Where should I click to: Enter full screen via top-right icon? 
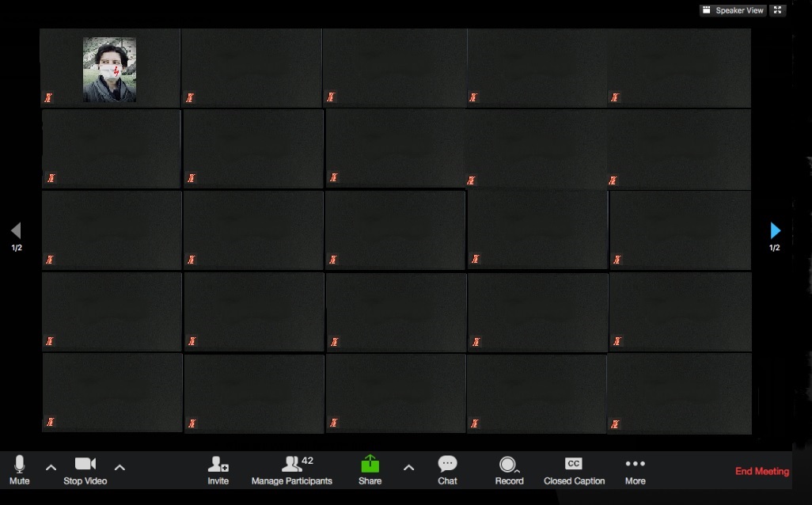[778, 10]
